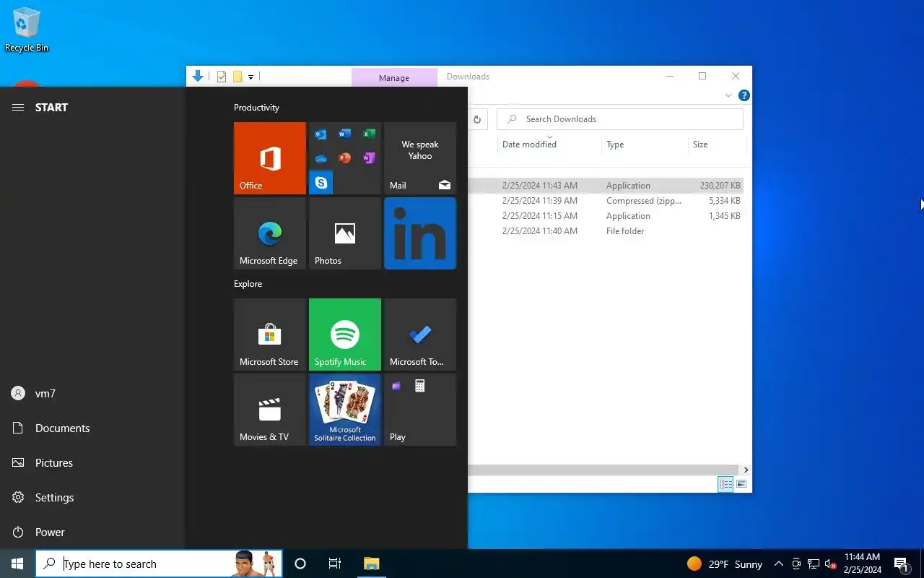Expand the Customize Quick Access Toolbar dropdown
The image size is (924, 578).
250,77
